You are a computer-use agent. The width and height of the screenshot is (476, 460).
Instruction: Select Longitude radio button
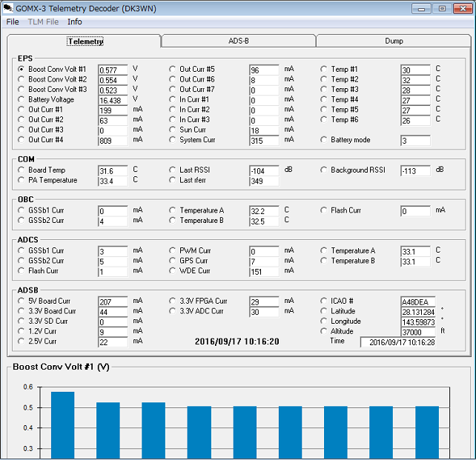click(323, 321)
